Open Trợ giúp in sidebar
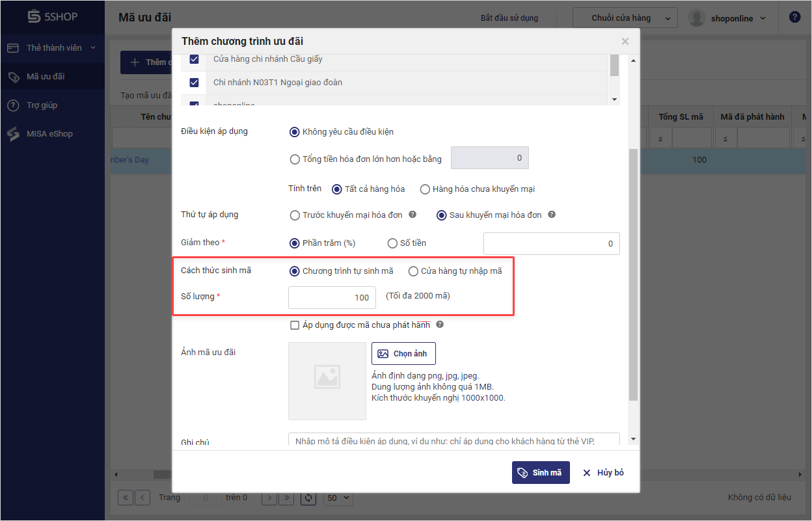 tap(52, 105)
